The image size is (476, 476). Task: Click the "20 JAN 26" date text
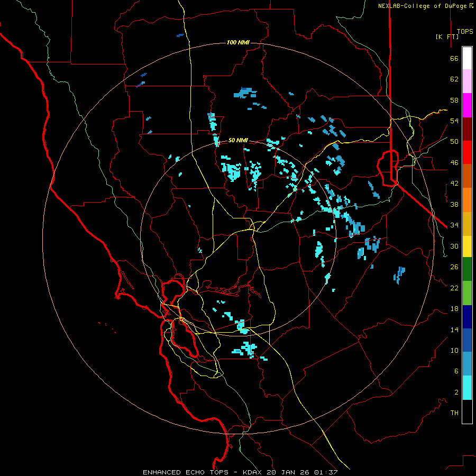pyautogui.click(x=288, y=472)
